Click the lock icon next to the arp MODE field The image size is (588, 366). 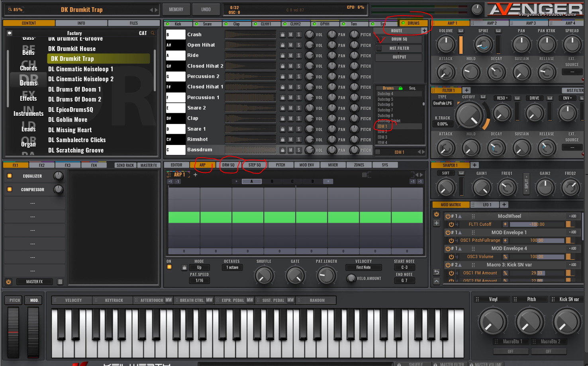[184, 268]
